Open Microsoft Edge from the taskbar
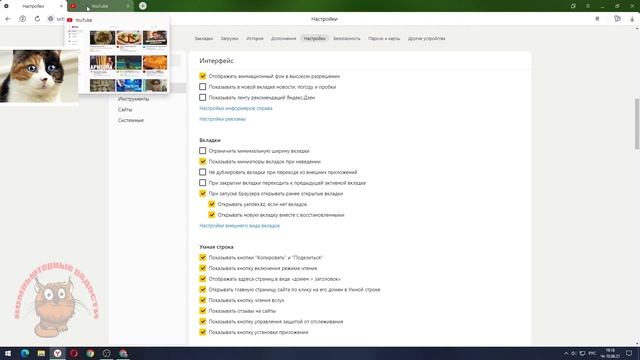Image resolution: width=640 pixels, height=360 pixels. coord(24,353)
